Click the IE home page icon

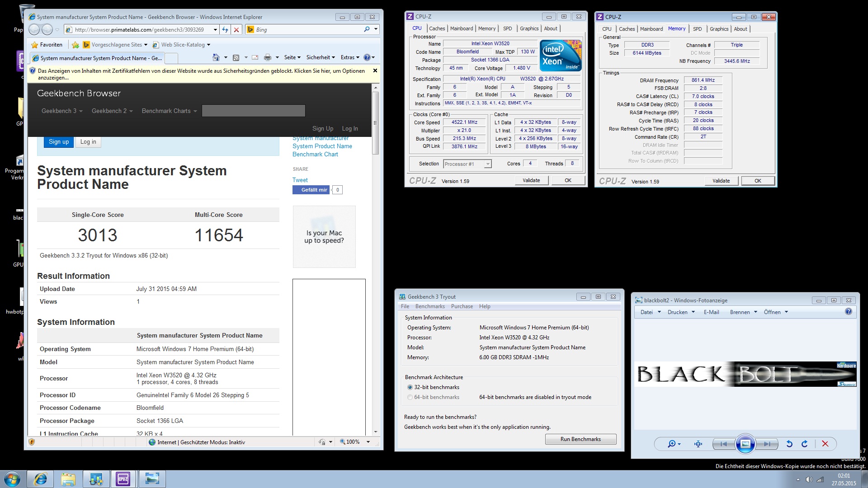coord(216,57)
